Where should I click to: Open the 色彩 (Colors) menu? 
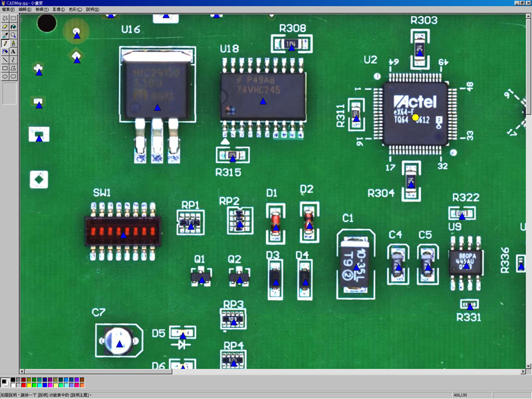tap(75, 9)
